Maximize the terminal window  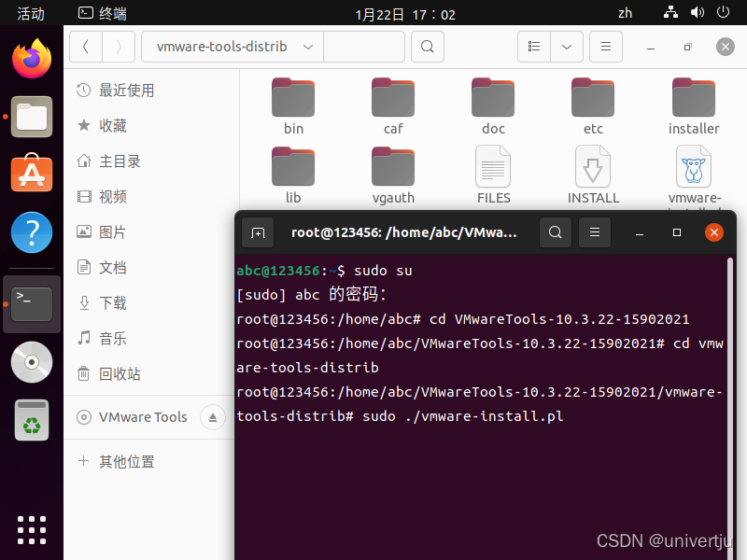point(676,232)
